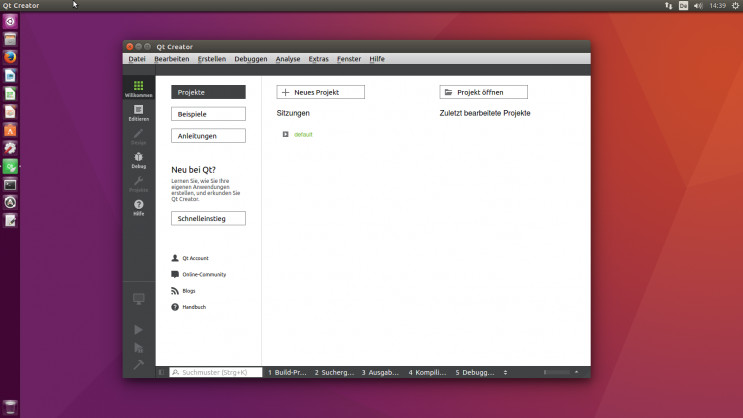Open the 3 Ausgabe output pane tab
743x418 pixels.
pos(380,373)
